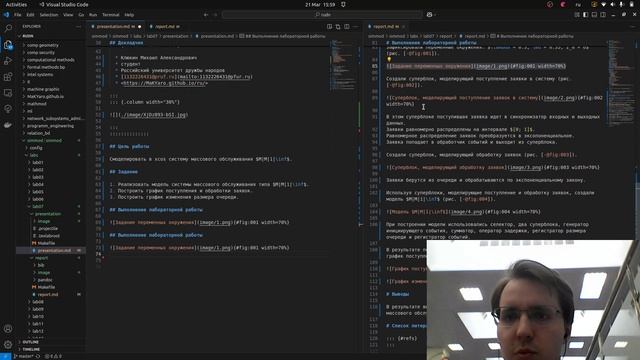The width and height of the screenshot is (640, 360).
Task: Click the VS Code logo icon
Action: tap(6, 15)
